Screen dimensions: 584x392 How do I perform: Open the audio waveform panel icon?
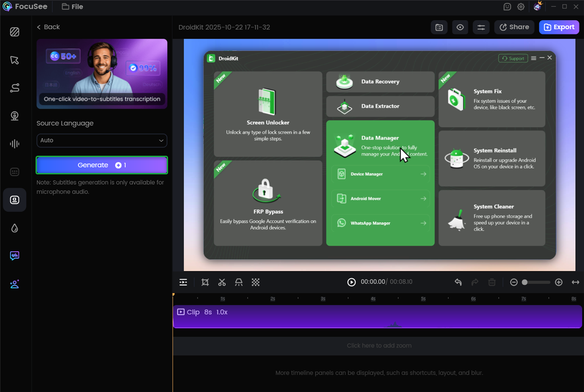(x=15, y=144)
